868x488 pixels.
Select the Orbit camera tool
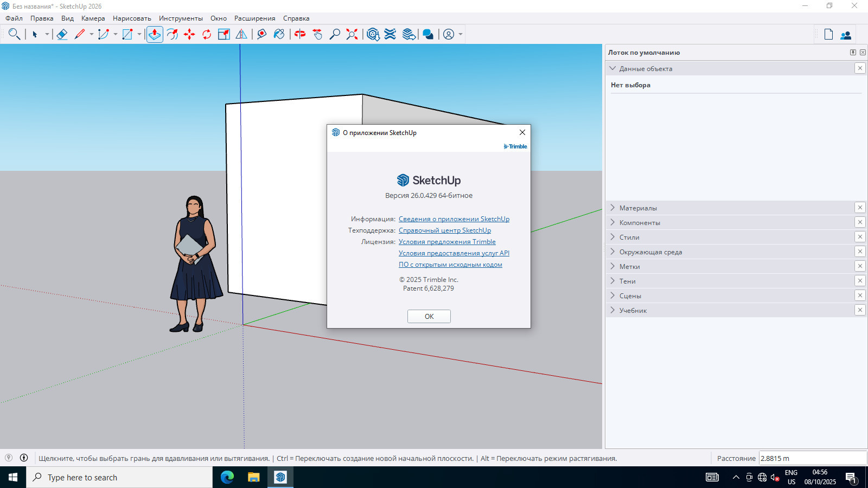[x=300, y=34]
